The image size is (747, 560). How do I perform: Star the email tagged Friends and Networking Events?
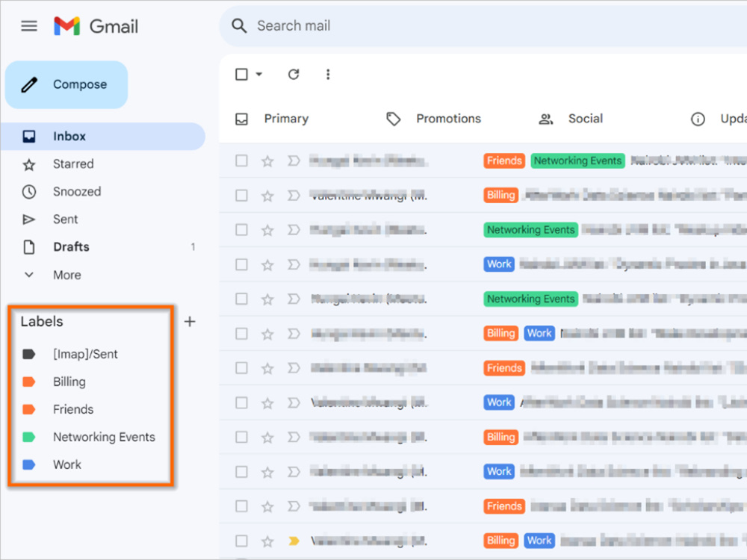[x=267, y=161]
